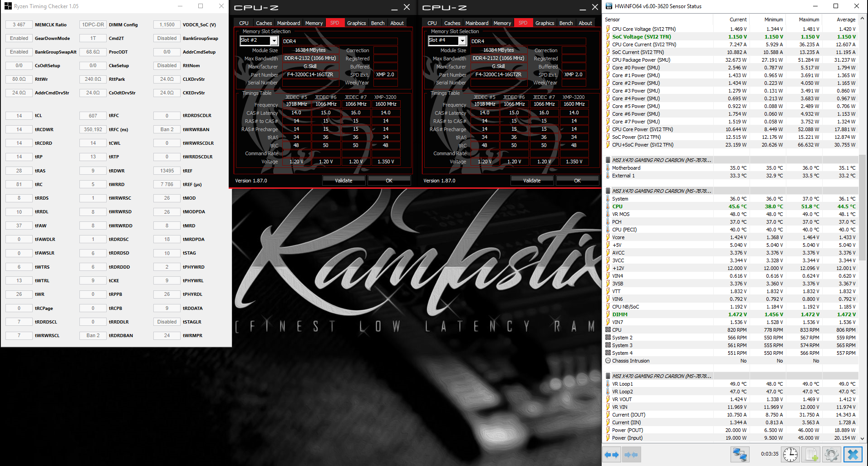
Task: Click the VDDCR_SoC value 1,1500 field
Action: pos(167,25)
